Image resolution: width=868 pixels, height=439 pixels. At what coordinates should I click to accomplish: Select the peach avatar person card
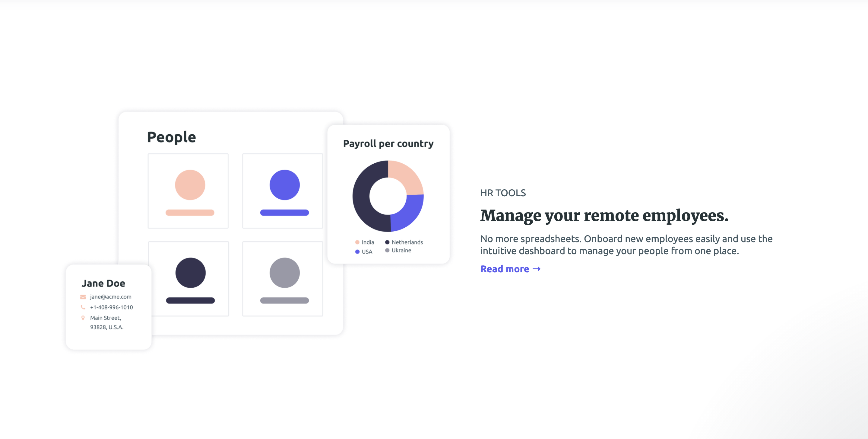click(x=188, y=191)
